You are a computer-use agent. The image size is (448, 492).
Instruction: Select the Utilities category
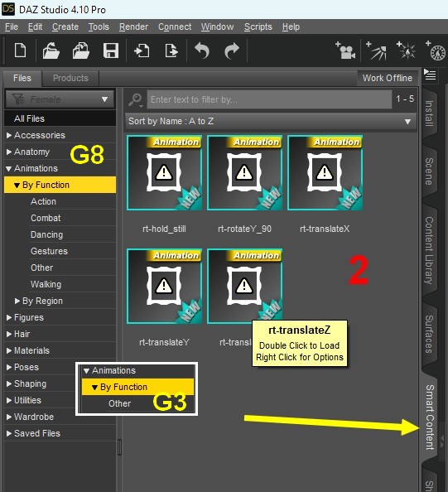(x=27, y=400)
